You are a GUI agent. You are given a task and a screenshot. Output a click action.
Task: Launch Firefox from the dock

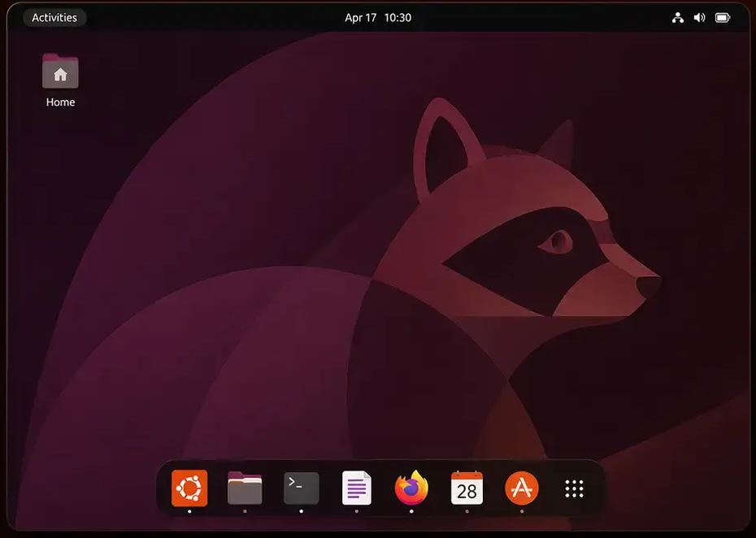pyautogui.click(x=411, y=488)
